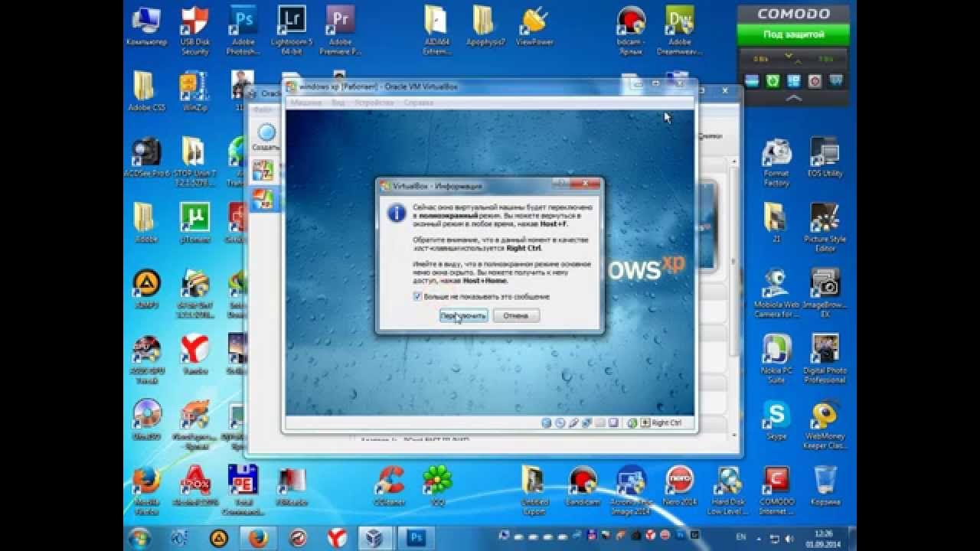The width and height of the screenshot is (980, 551).
Task: Open the Справка menu in the VM window
Action: [x=418, y=102]
